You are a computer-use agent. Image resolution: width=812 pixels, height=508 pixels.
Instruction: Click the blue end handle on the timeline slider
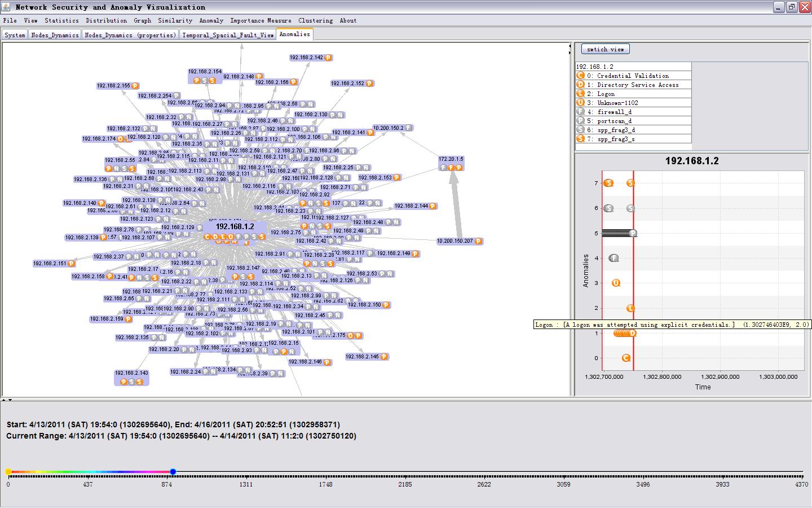tap(173, 472)
